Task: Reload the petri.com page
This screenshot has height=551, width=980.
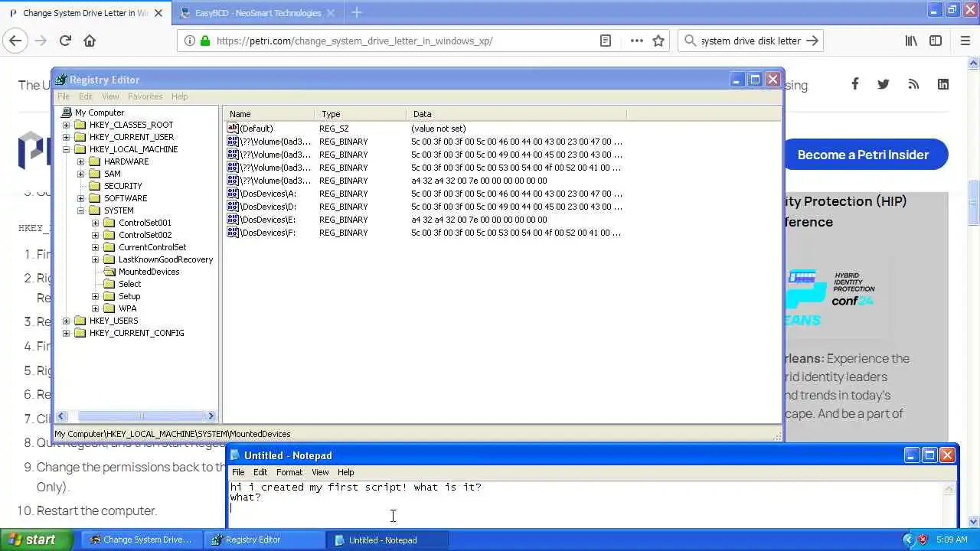Action: 65,41
